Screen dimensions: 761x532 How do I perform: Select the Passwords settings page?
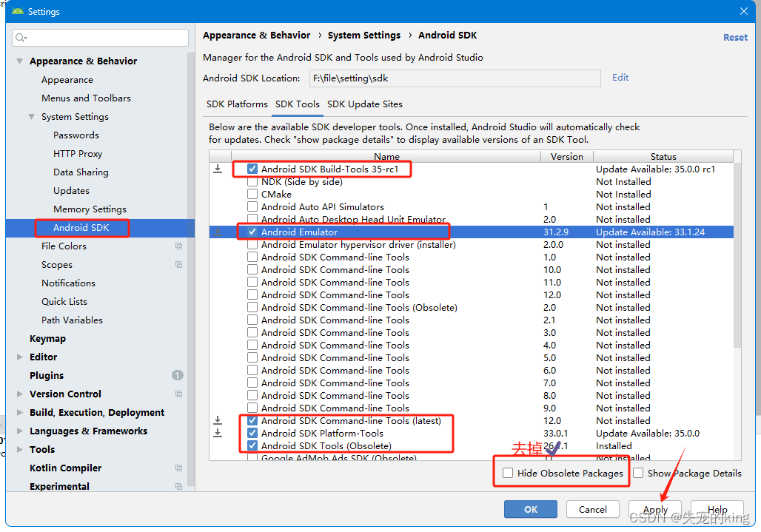pyautogui.click(x=76, y=135)
